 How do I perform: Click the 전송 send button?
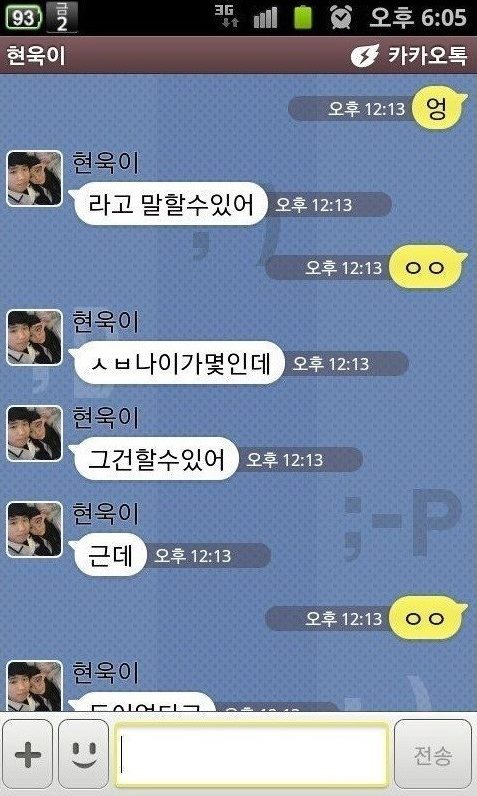click(x=433, y=754)
